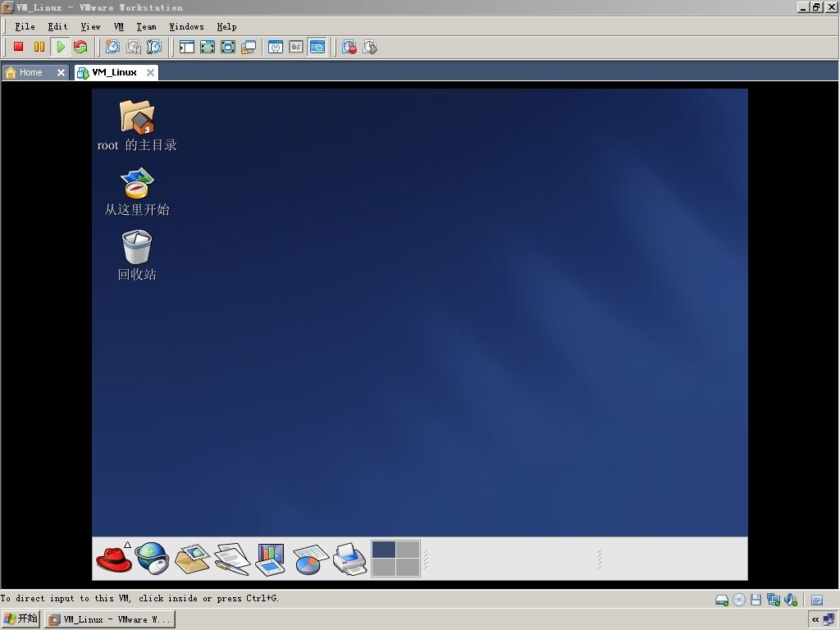Take a snapshot of the virtual machine
This screenshot has height=630, width=840.
(112, 47)
